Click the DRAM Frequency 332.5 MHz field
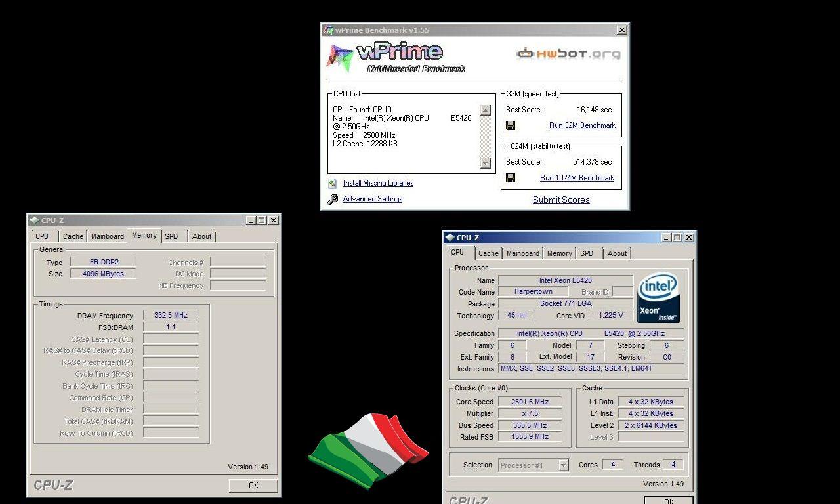This screenshot has height=504, width=840. (171, 316)
